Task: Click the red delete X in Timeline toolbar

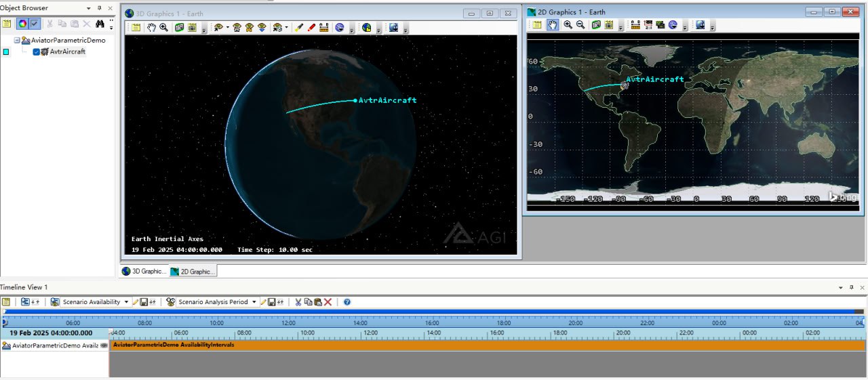Action: (x=328, y=302)
